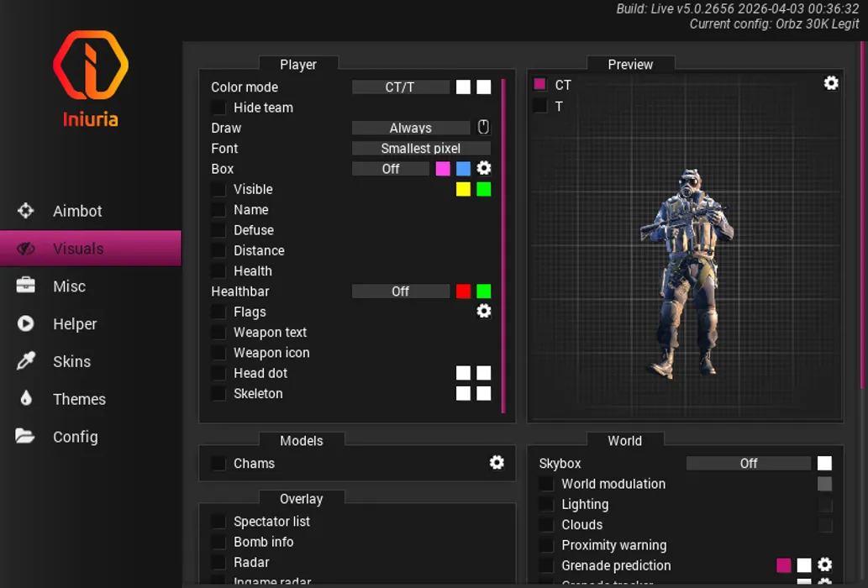
Task: Open the Aimbot section
Action: tap(91, 211)
